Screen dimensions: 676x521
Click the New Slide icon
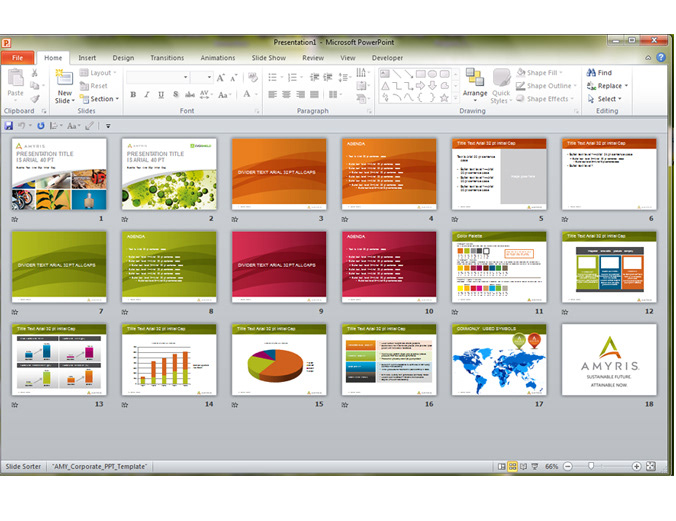tap(64, 80)
